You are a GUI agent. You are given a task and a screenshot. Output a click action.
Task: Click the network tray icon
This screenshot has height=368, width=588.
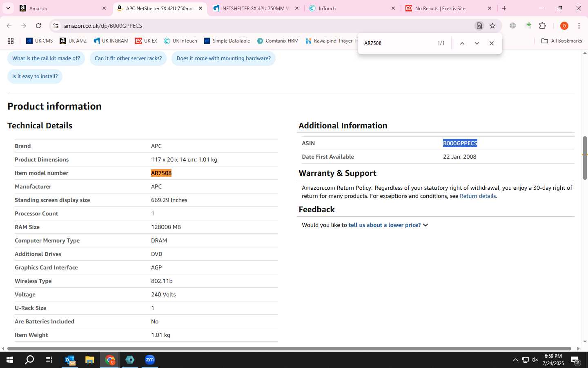point(525,360)
